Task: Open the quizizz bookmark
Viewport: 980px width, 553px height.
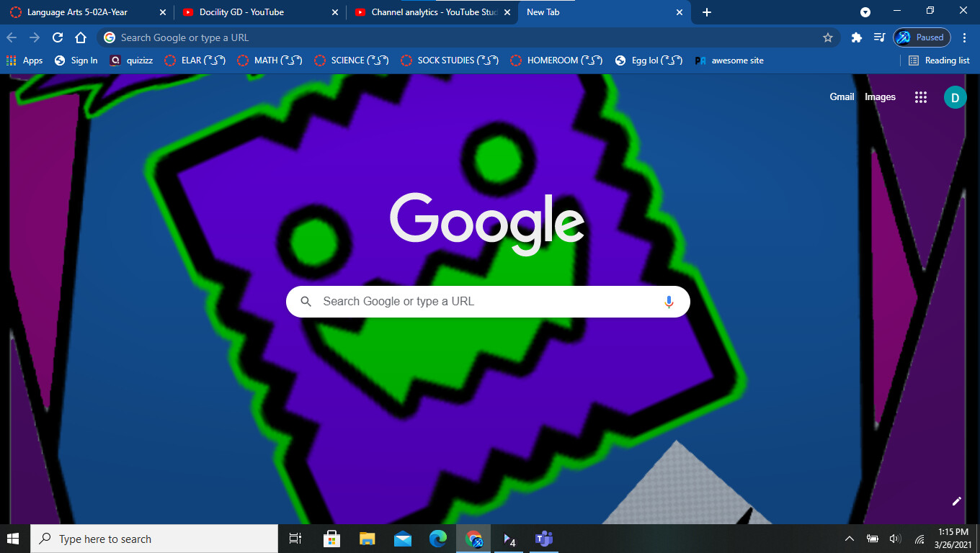Action: coord(133,60)
